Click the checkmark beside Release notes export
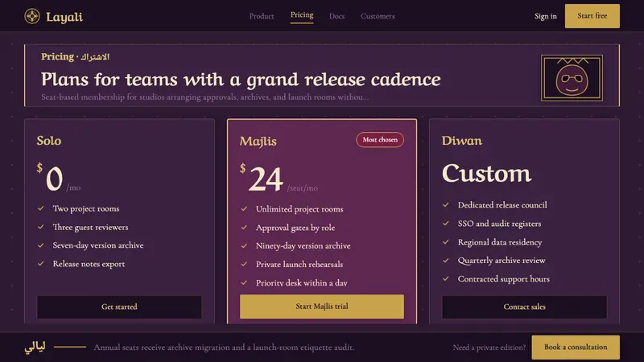Screen dimensions: 644x362 [x=41, y=264]
